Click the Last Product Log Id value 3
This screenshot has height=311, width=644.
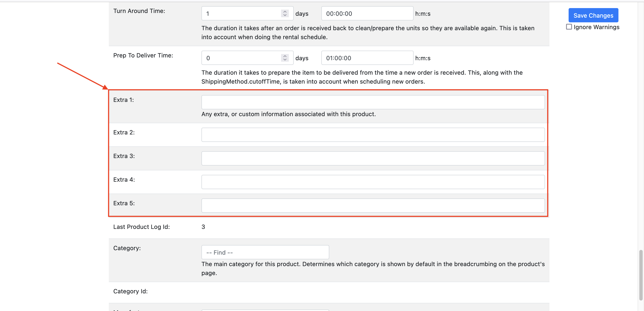(x=203, y=227)
